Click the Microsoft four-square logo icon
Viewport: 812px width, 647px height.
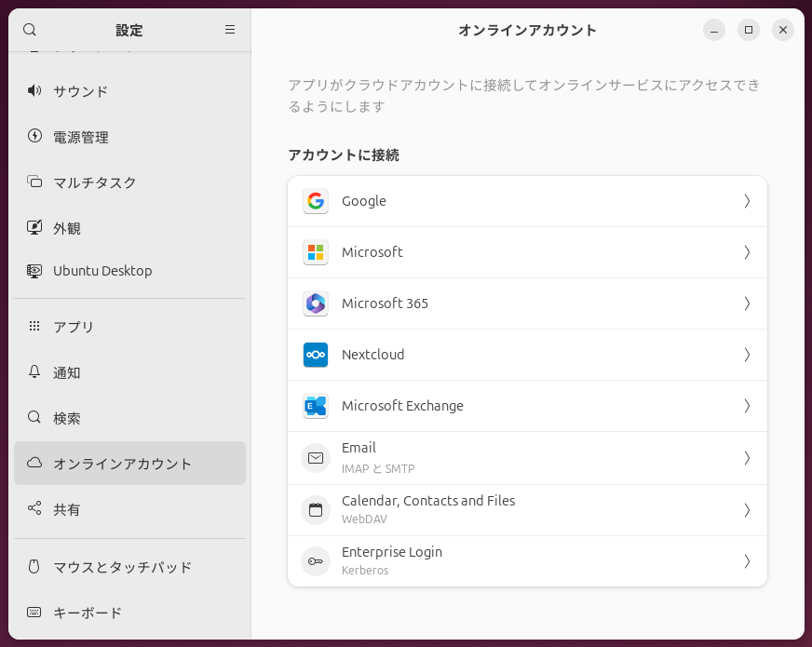click(x=316, y=252)
